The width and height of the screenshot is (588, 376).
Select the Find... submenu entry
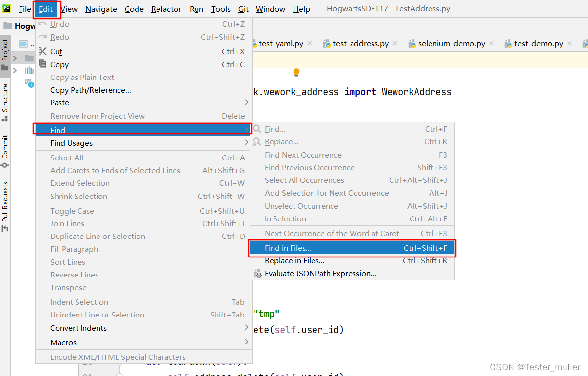point(352,129)
